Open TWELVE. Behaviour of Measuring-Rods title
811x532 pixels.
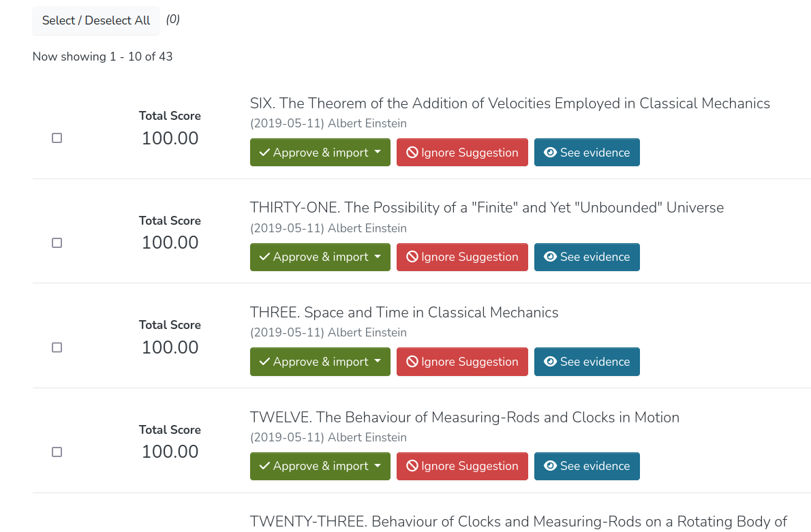464,418
